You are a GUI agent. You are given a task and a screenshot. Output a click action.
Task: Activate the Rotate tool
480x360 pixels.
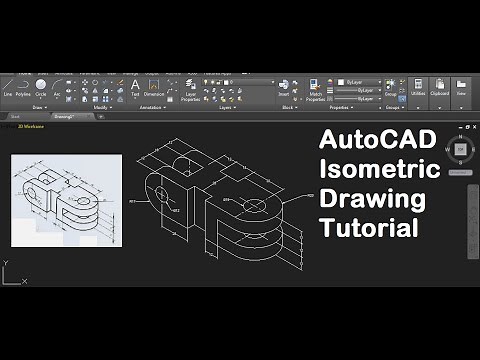pos(95,82)
